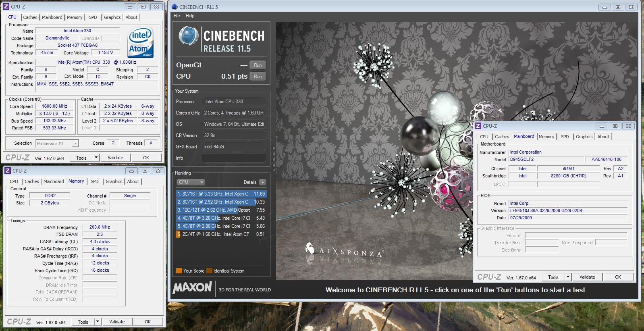Click BIOS version LF94510J field

click(568, 210)
